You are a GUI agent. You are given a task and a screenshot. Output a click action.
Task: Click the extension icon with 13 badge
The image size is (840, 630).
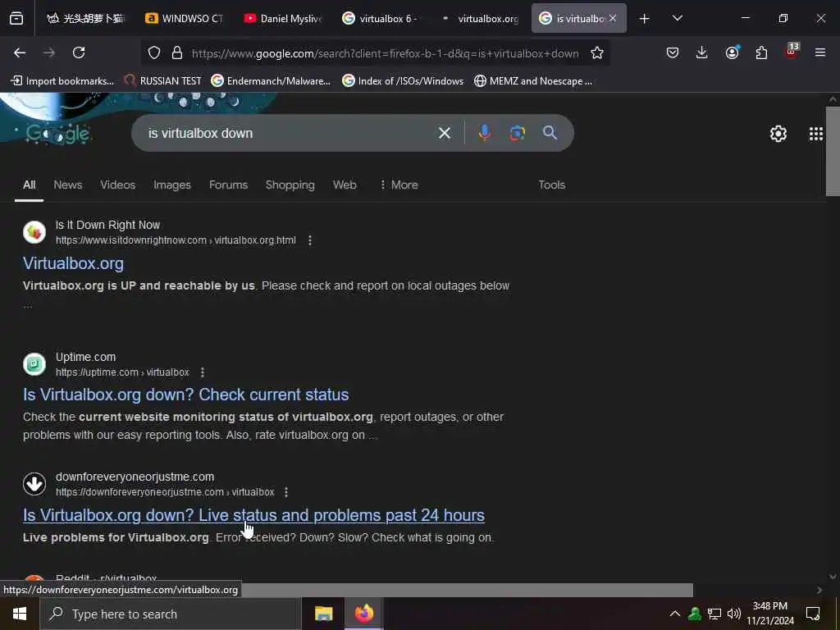(792, 52)
